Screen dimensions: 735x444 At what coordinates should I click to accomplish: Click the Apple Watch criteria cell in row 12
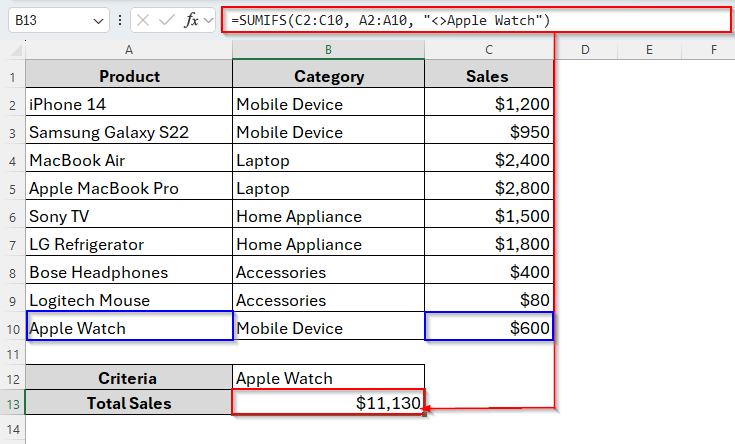[329, 378]
